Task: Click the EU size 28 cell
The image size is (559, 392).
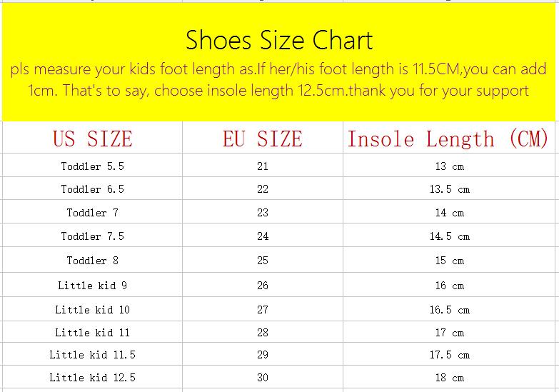Action: point(262,333)
